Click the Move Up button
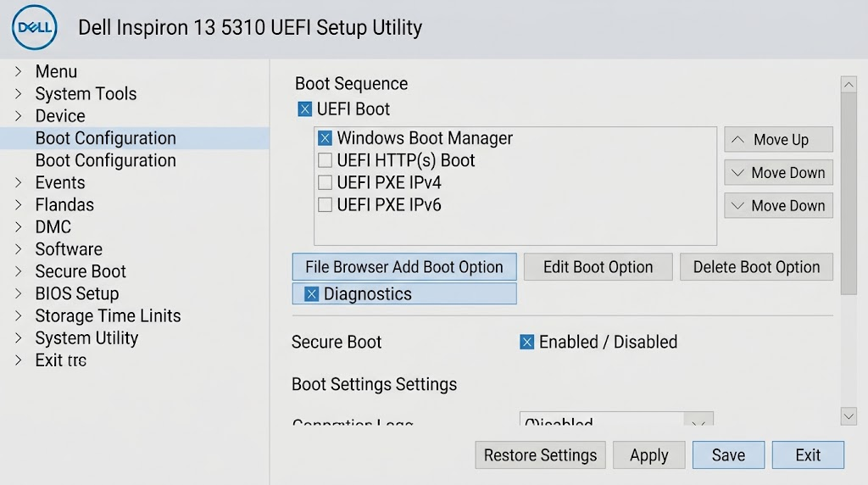The image size is (868, 485). (x=778, y=140)
